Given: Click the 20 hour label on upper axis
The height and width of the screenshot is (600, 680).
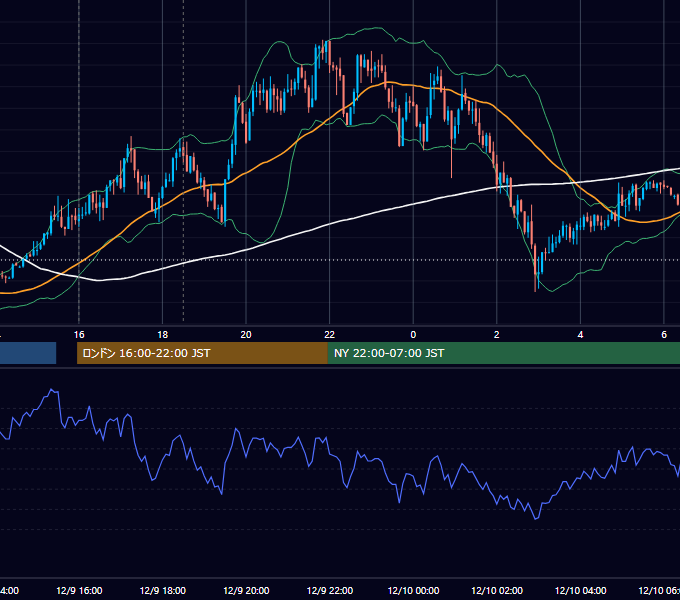Looking at the screenshot, I should (x=246, y=335).
